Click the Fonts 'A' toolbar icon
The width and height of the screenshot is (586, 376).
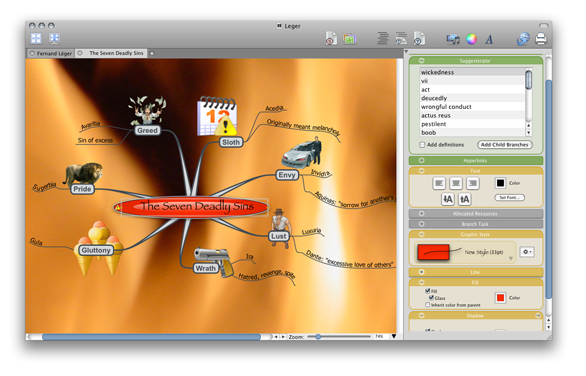point(489,39)
